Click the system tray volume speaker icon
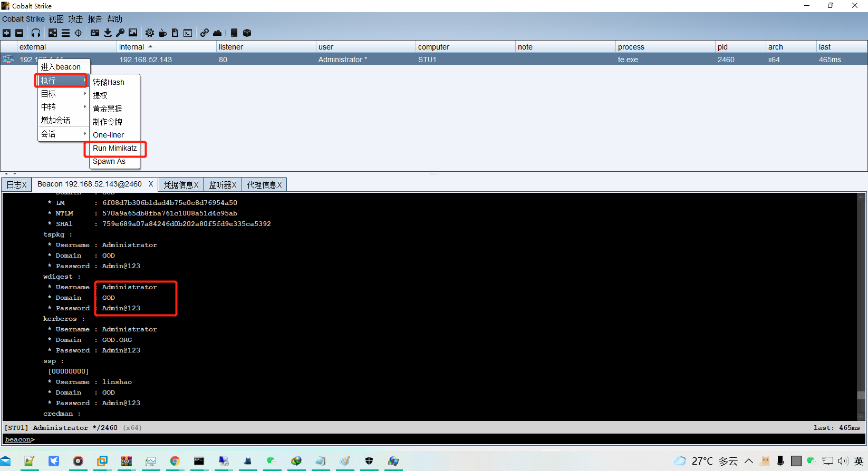This screenshot has width=868, height=471. tap(843, 461)
